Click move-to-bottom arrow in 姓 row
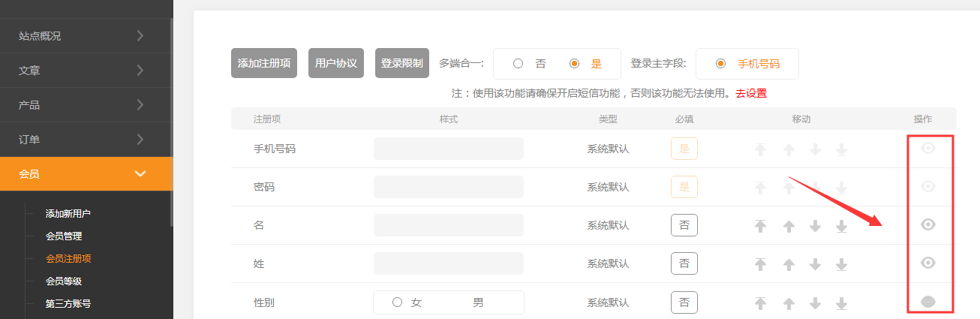980x319 pixels. [x=842, y=264]
